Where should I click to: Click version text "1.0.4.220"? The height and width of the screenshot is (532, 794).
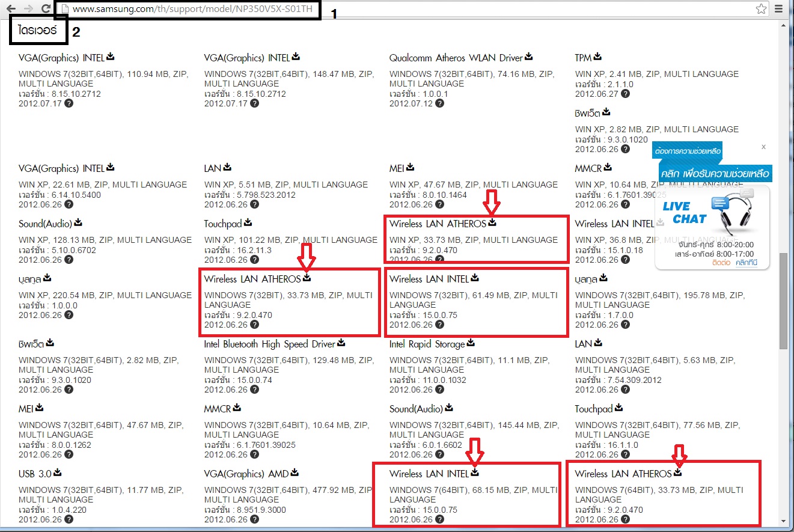[x=69, y=510]
